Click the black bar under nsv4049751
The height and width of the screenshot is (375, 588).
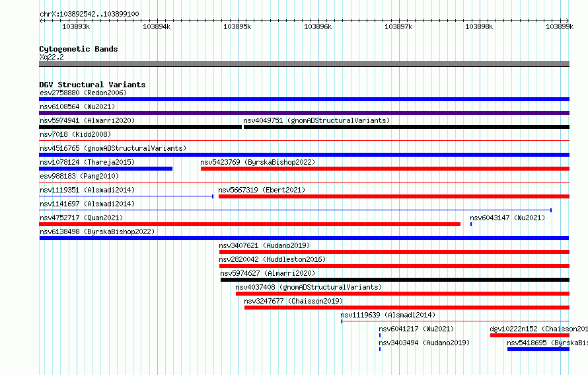pos(406,127)
